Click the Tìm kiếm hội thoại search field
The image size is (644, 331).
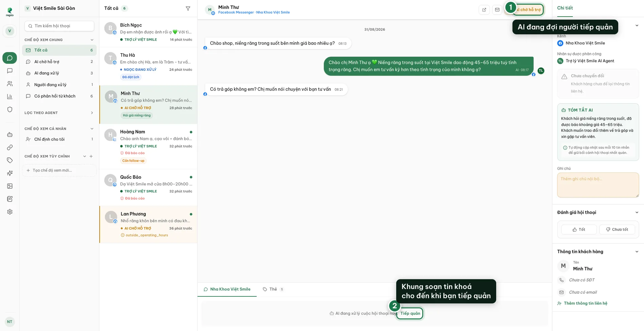[59, 26]
